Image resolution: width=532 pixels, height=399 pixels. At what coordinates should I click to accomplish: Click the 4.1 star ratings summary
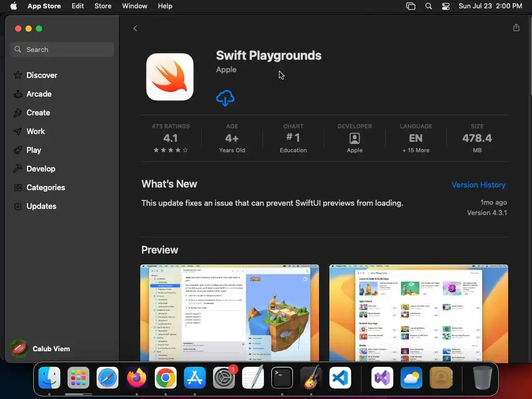click(x=170, y=138)
